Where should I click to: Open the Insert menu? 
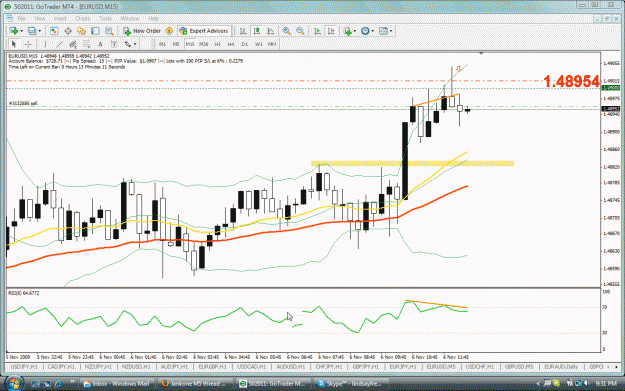coord(60,18)
